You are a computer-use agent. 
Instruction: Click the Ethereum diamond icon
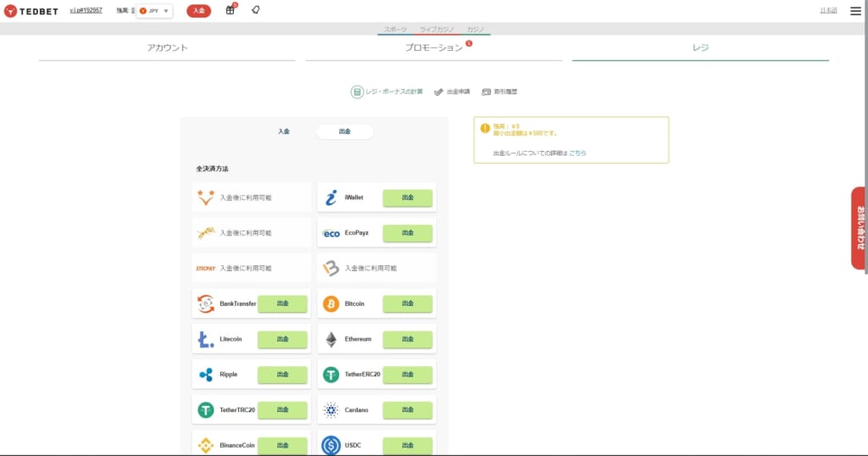pyautogui.click(x=331, y=339)
